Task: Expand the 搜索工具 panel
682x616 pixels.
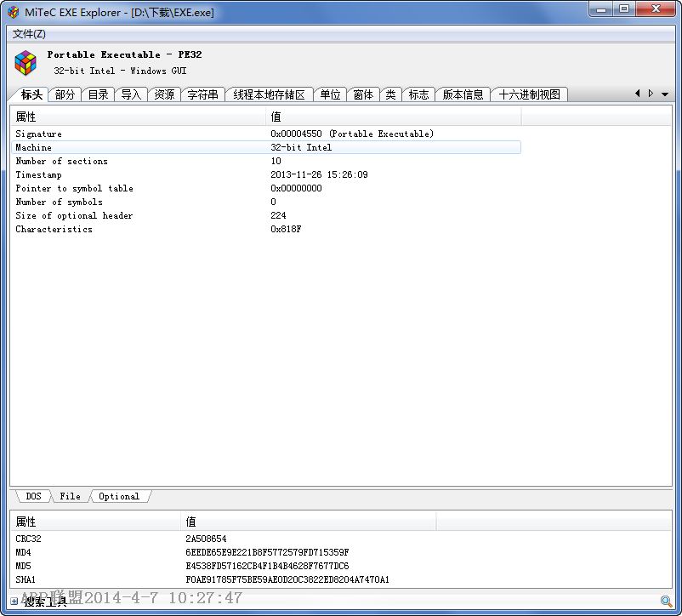Action: pos(14,602)
